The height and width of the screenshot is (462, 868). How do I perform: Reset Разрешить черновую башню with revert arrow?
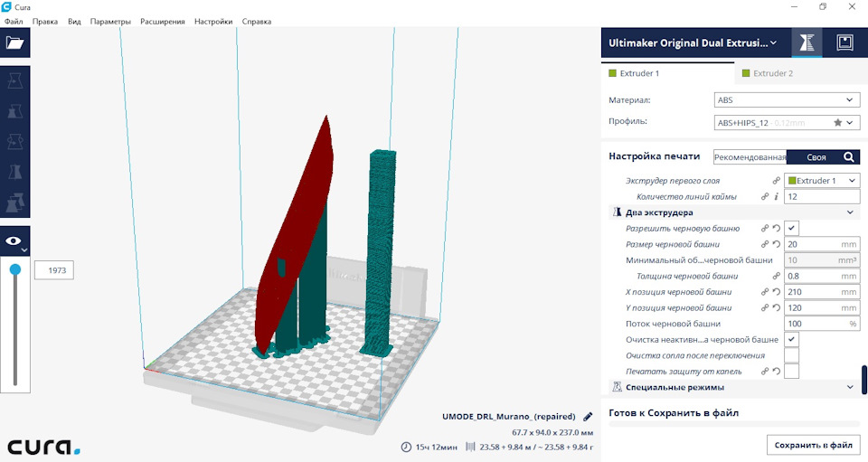[777, 229]
